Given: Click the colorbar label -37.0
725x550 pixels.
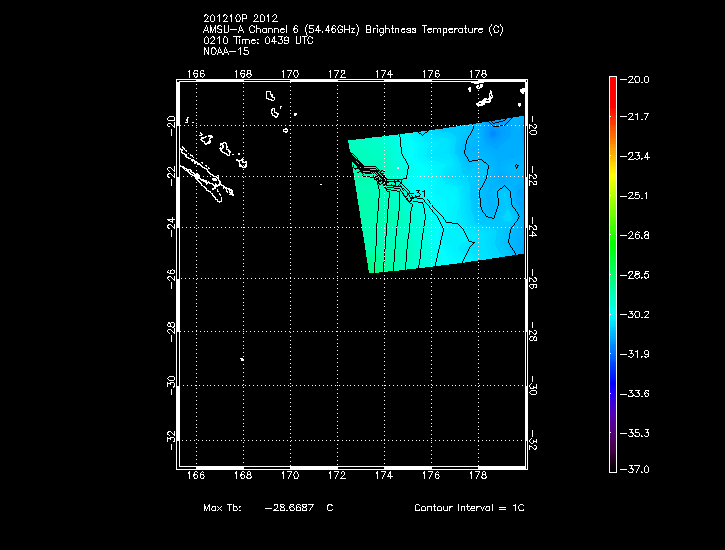Looking at the screenshot, I should [637, 469].
